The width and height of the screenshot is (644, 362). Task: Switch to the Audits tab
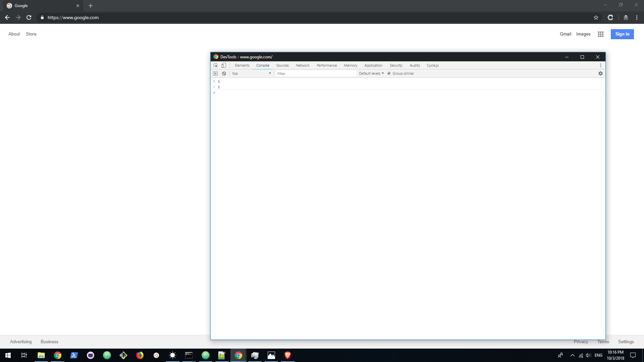pos(415,65)
